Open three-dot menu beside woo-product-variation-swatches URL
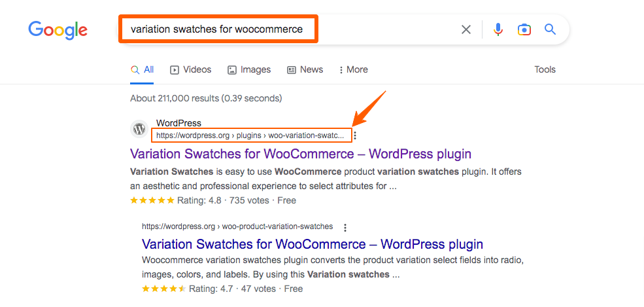This screenshot has width=644, height=307. pos(345,227)
